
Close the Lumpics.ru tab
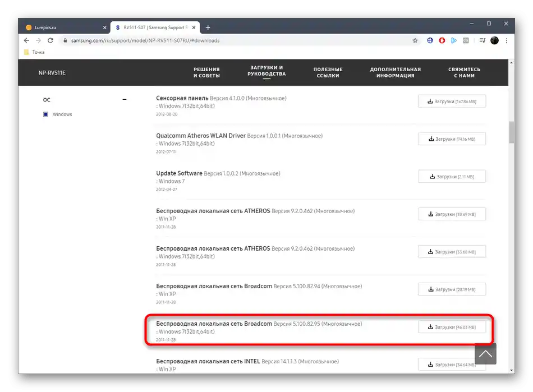(105, 27)
